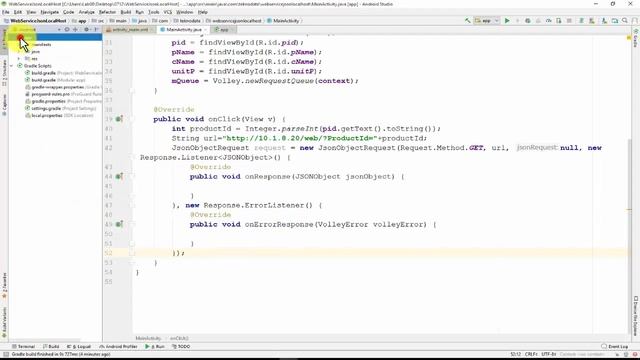The height and width of the screenshot is (360, 640).
Task: Run the app with green play button
Action: click(x=507, y=20)
